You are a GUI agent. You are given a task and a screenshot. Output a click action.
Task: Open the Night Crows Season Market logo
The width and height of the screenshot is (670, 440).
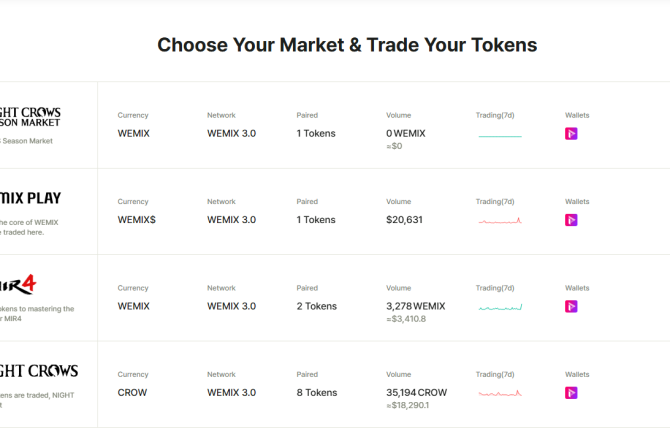[x=30, y=117]
